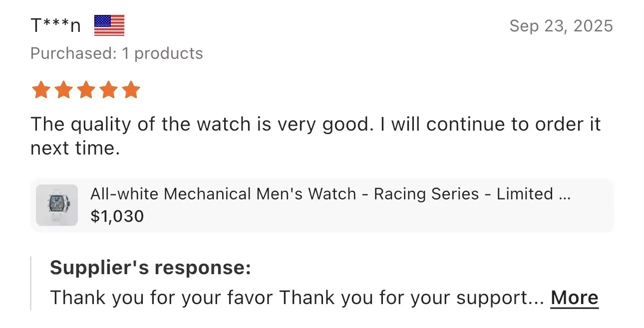Click the gray quote bar beside supplier's response
Screen dimensions: 644x328
pos(31,283)
